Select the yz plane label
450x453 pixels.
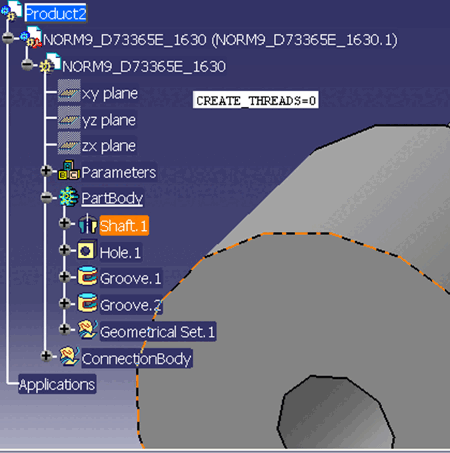point(109,120)
